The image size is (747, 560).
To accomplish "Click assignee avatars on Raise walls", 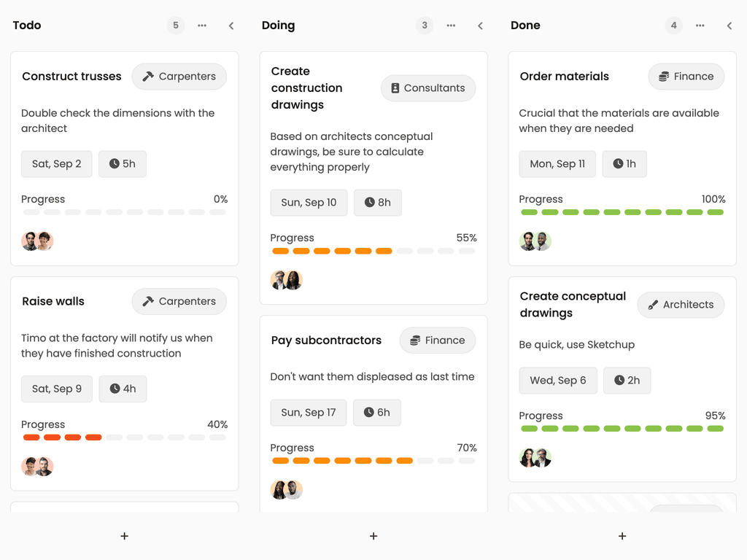I will (x=37, y=467).
